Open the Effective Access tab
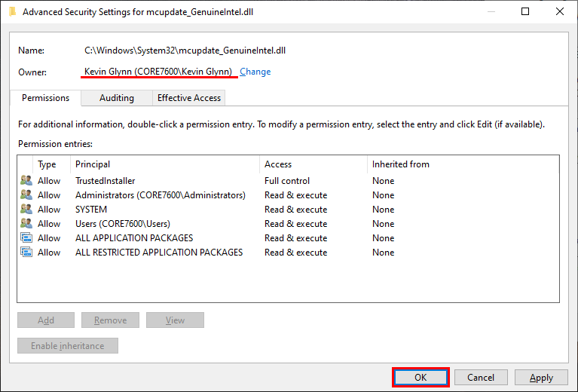The width and height of the screenshot is (578, 392). pos(188,98)
